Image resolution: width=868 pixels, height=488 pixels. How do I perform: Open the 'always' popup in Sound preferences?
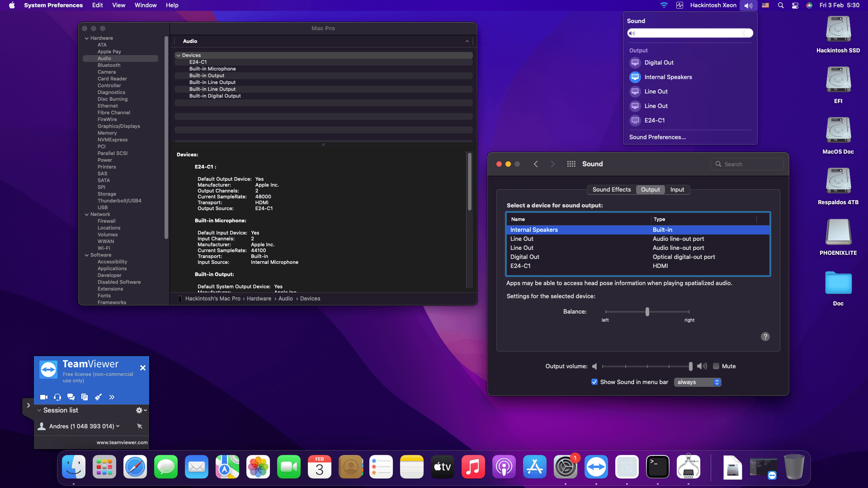pyautogui.click(x=698, y=382)
